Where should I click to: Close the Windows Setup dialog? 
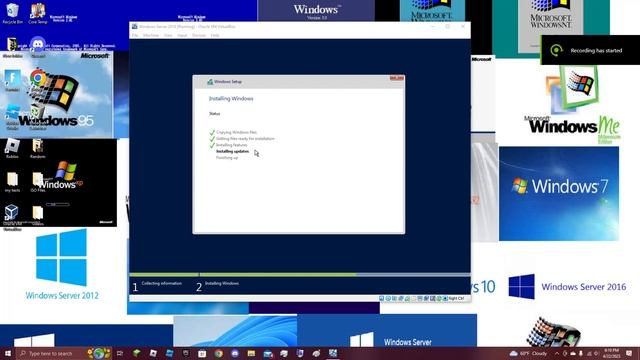[396, 78]
